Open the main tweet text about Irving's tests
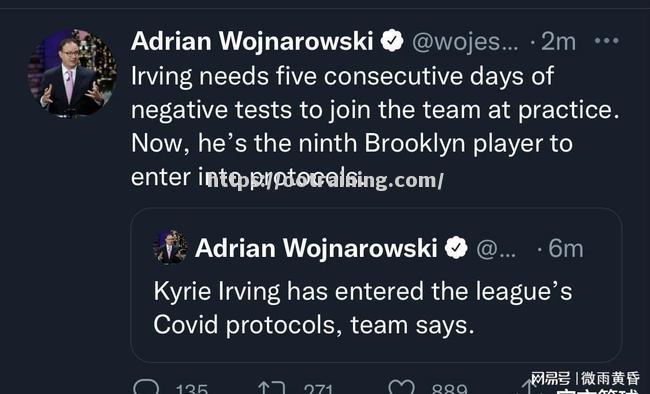The height and width of the screenshot is (394, 650). (x=375, y=126)
